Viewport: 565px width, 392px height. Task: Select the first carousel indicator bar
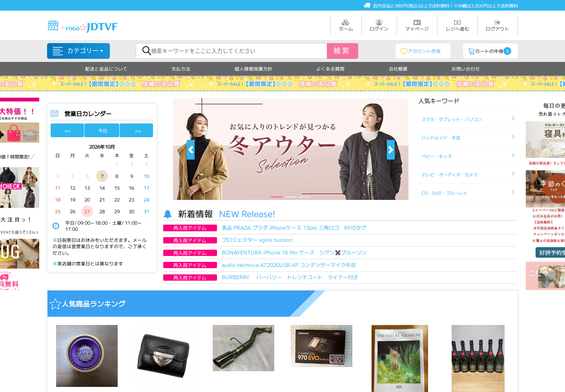pos(277,197)
